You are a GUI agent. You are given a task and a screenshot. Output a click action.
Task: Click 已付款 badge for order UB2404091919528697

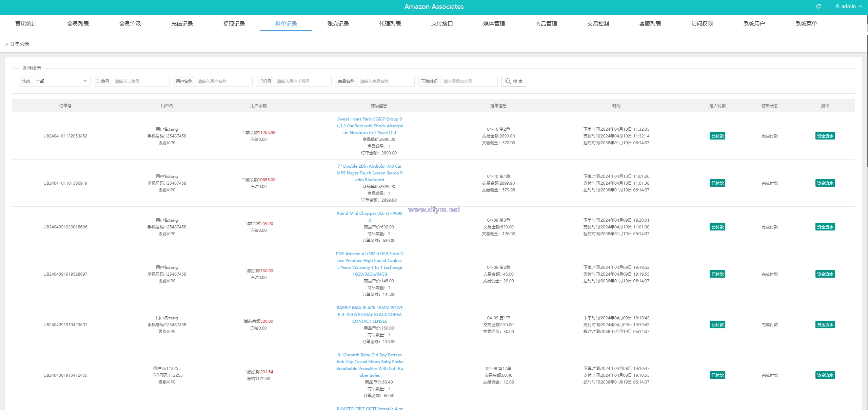click(x=717, y=274)
